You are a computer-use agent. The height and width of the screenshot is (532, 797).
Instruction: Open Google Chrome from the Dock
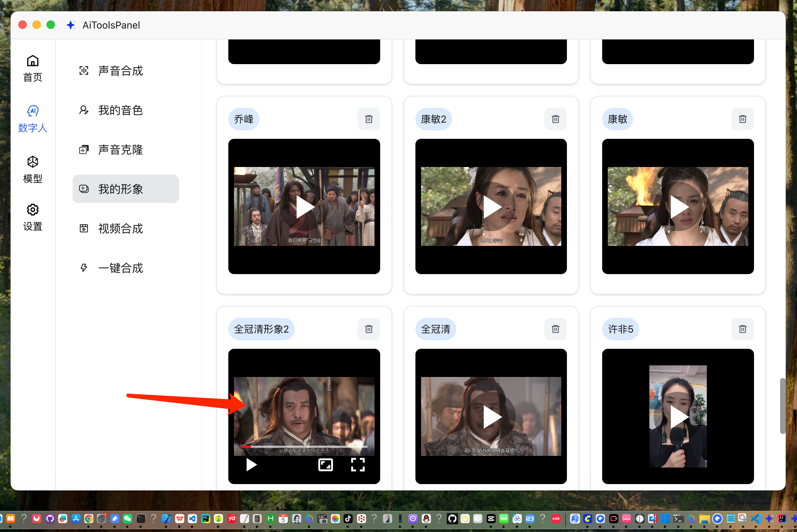coord(89,519)
